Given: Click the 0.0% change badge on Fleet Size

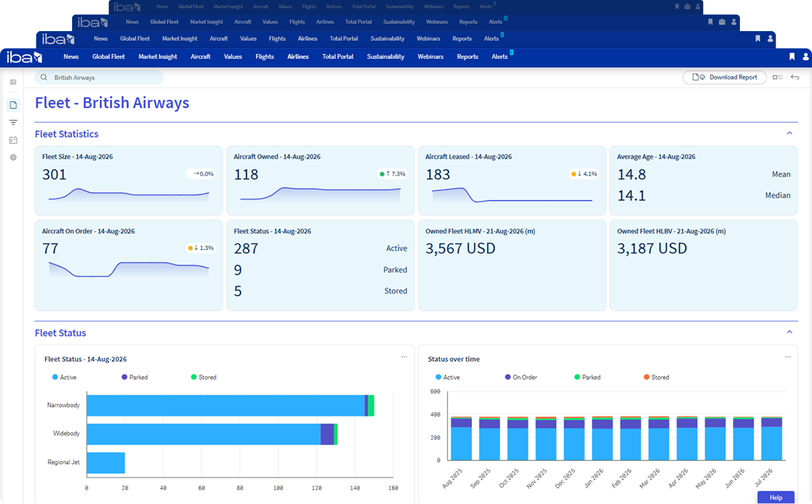Looking at the screenshot, I should 201,174.
